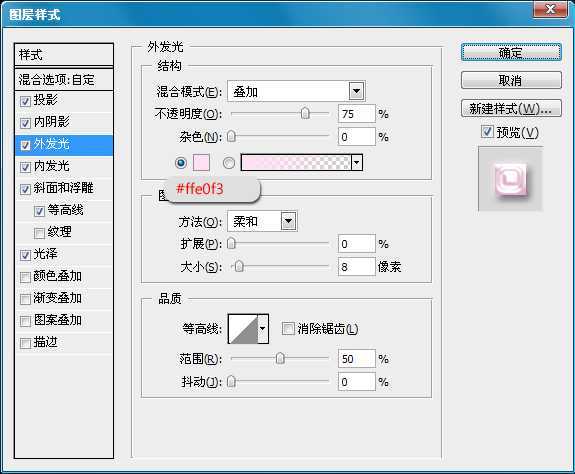The width and height of the screenshot is (575, 474).
Task: Click the 大小 size slider handle
Action: (x=239, y=267)
